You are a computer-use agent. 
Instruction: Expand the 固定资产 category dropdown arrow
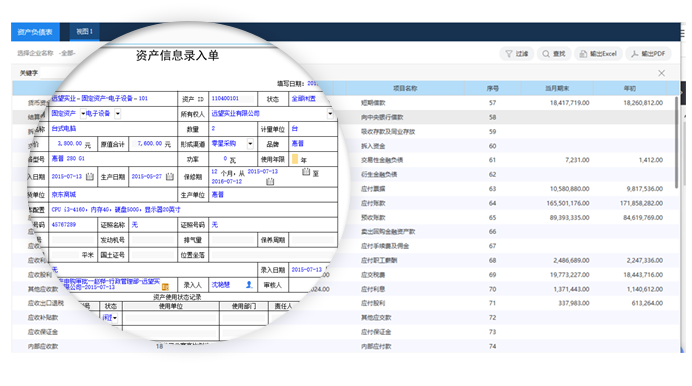83,114
